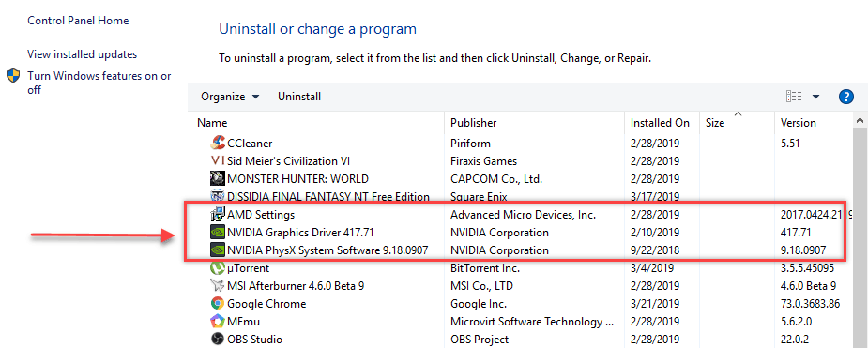Click the MSI Afterburner icon
Image resolution: width=868 pixels, height=348 pixels.
tap(218, 285)
